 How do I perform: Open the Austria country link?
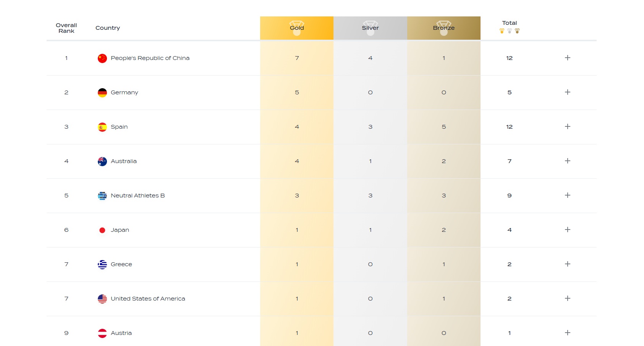coord(121,333)
